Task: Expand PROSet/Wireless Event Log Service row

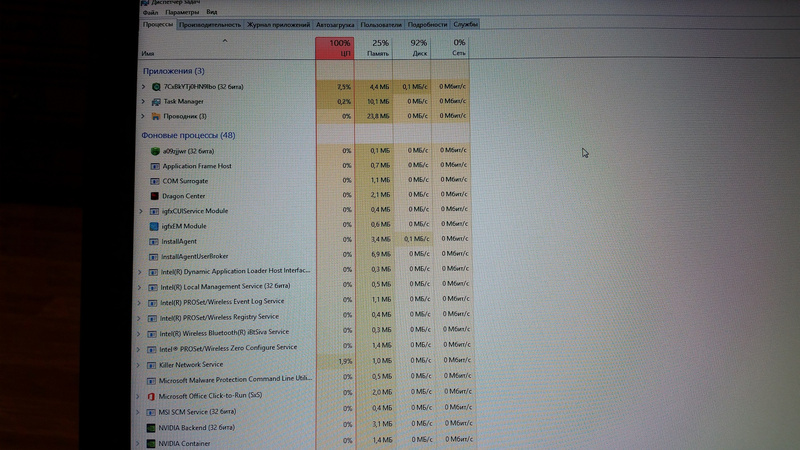Action: coord(139,303)
